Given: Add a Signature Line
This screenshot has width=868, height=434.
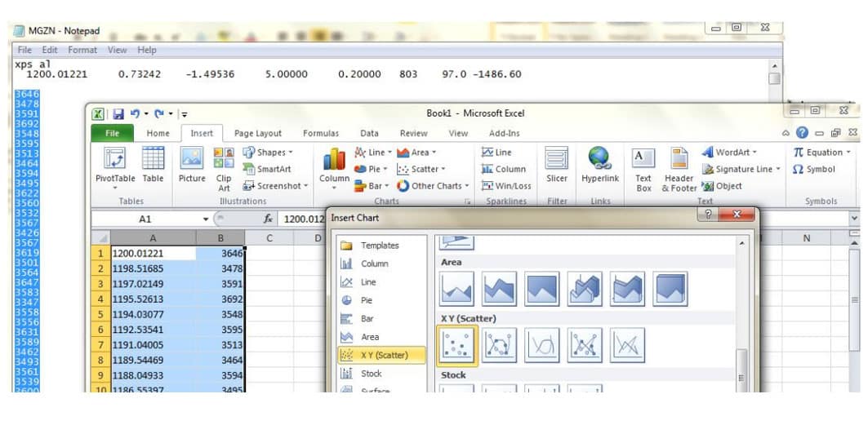Looking at the screenshot, I should point(741,169).
